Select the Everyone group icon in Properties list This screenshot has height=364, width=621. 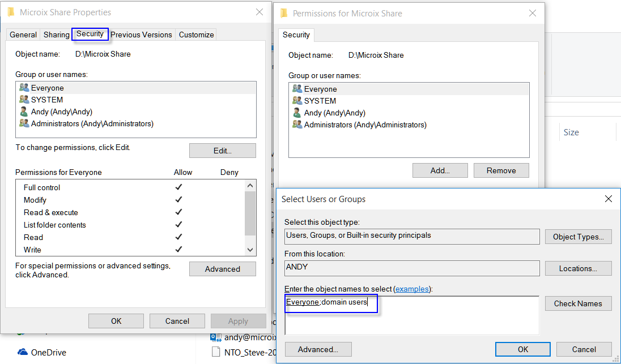[24, 88]
